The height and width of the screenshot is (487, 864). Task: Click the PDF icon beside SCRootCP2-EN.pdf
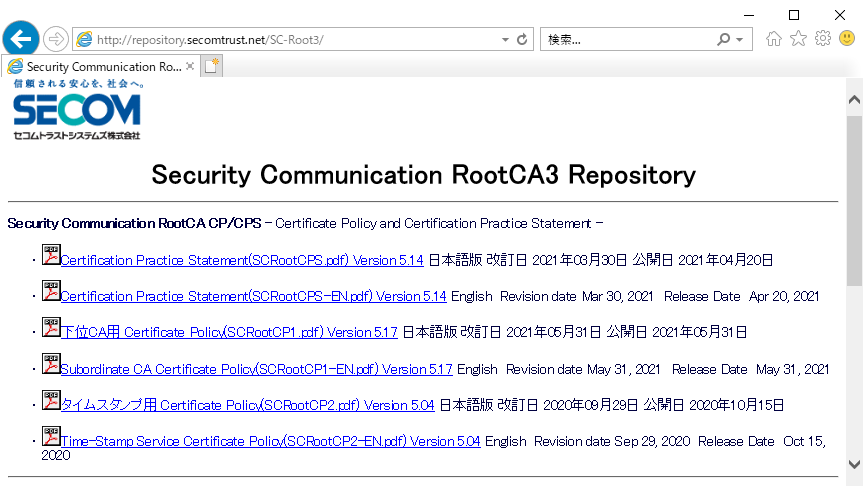[x=50, y=436]
